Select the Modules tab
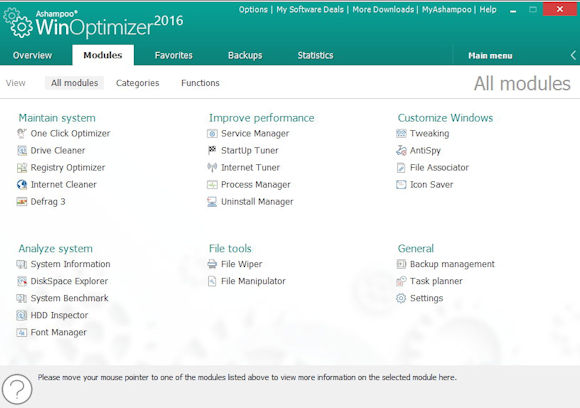 tap(103, 55)
